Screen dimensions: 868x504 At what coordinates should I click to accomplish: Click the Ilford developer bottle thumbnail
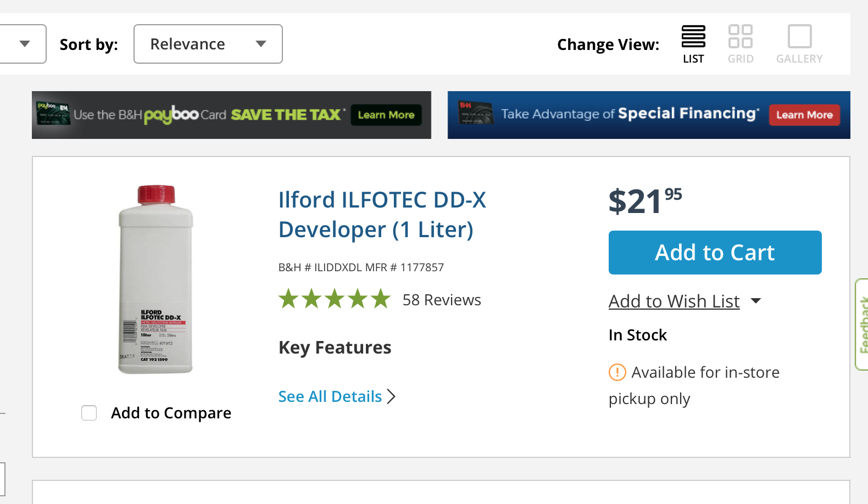pos(156,280)
